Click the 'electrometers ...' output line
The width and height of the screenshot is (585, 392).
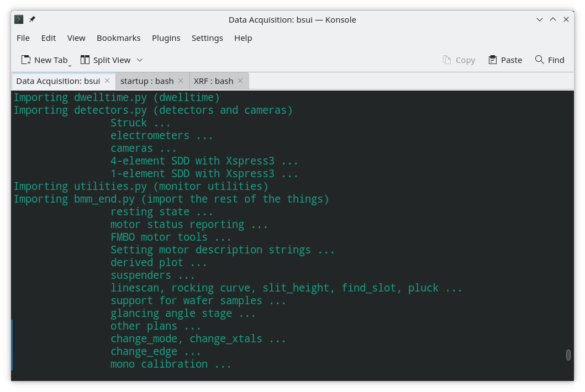pos(161,136)
